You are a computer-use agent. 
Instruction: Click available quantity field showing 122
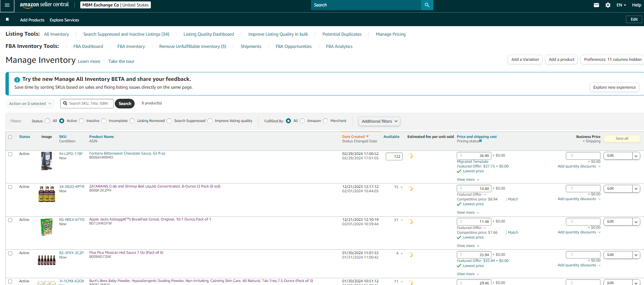(x=394, y=156)
